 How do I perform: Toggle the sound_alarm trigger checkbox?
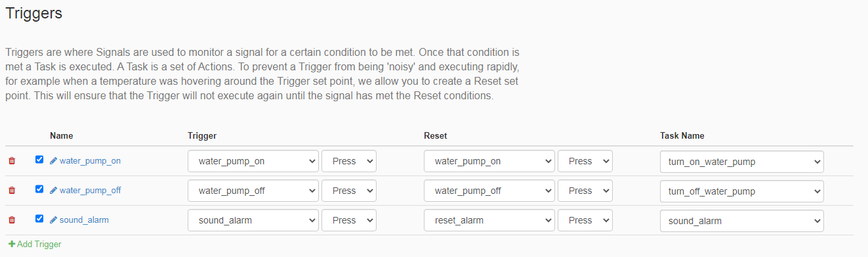pos(39,218)
